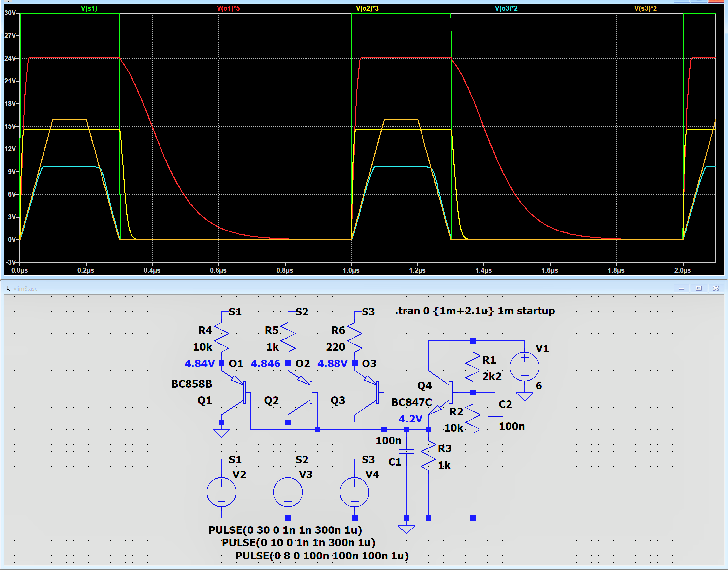Click the V3 voltage source symbol
This screenshot has width=728, height=570.
(288, 492)
